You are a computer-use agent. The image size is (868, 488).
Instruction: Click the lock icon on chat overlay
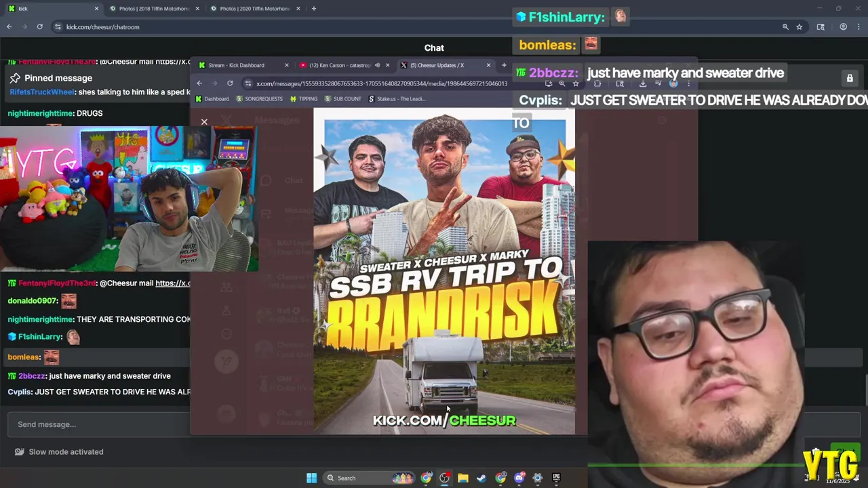[850, 79]
